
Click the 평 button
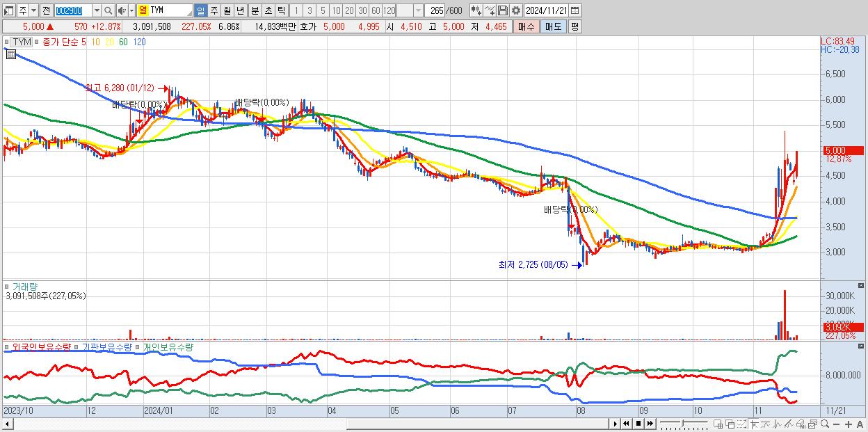pos(574,26)
